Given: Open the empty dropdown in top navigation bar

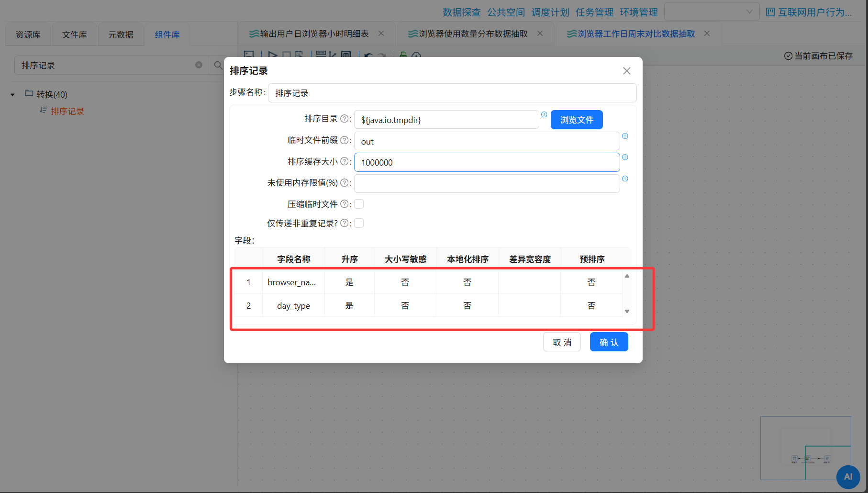Looking at the screenshot, I should click(712, 11).
